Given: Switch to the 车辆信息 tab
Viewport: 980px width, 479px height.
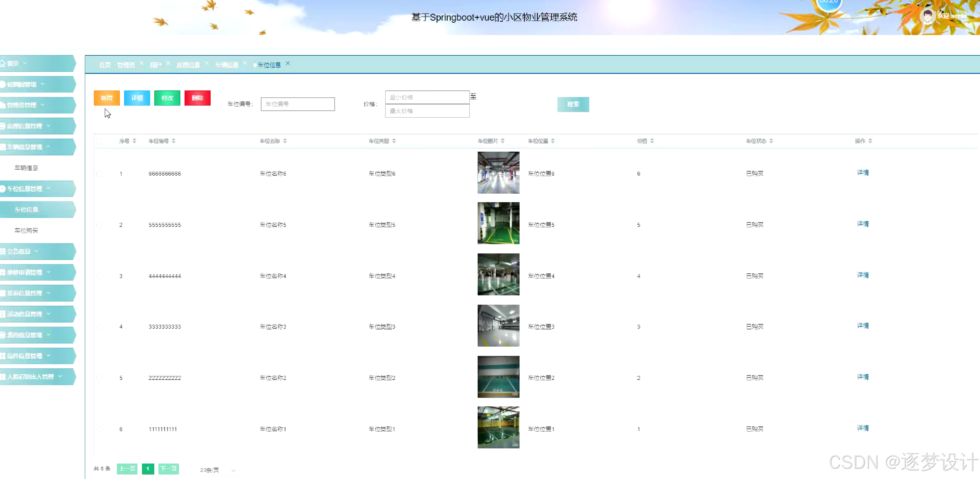Looking at the screenshot, I should tap(226, 65).
